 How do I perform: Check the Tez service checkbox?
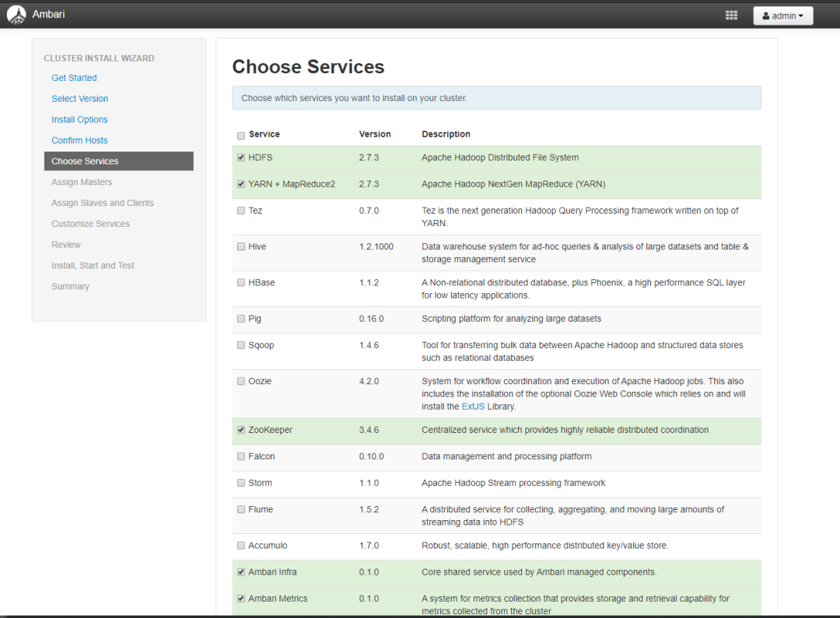pos(241,211)
